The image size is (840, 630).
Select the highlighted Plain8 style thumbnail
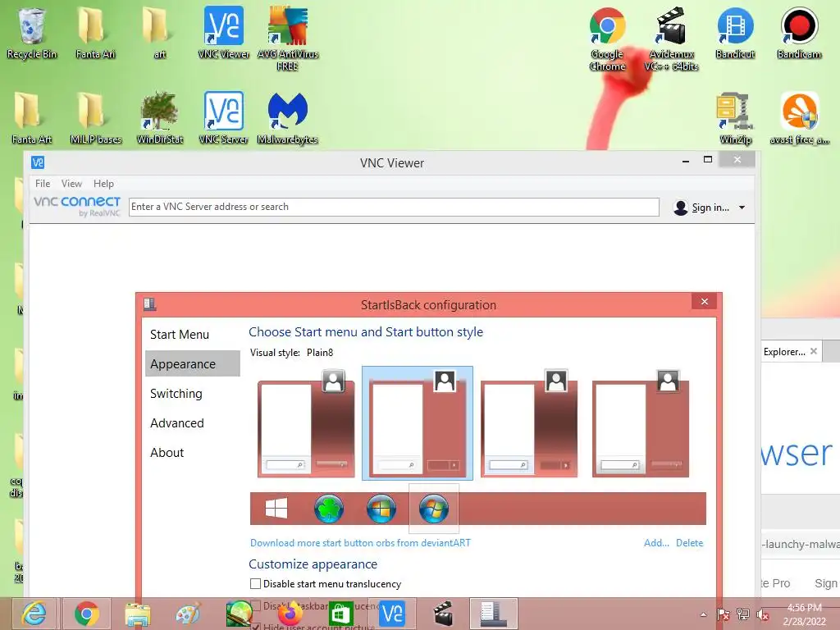tap(418, 423)
